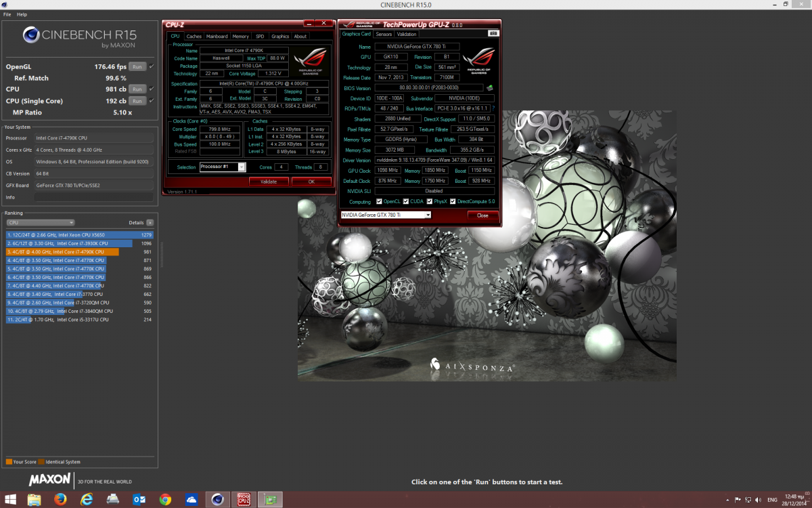Screen dimensions: 812x508
Task: Open Action Center flag in tray
Action: [737, 500]
